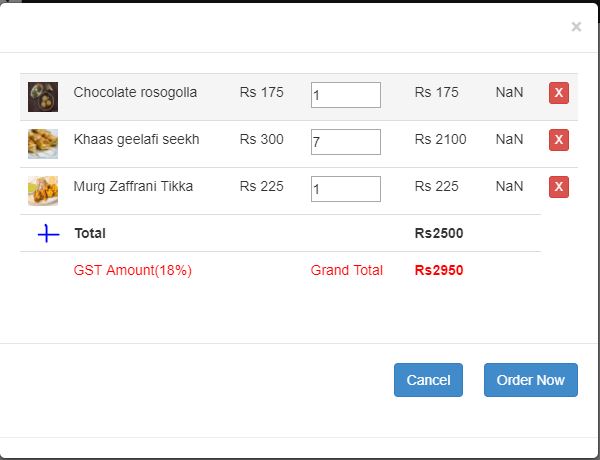The height and width of the screenshot is (460, 600).
Task: Click the Rs2500 total amount
Action: 438,233
